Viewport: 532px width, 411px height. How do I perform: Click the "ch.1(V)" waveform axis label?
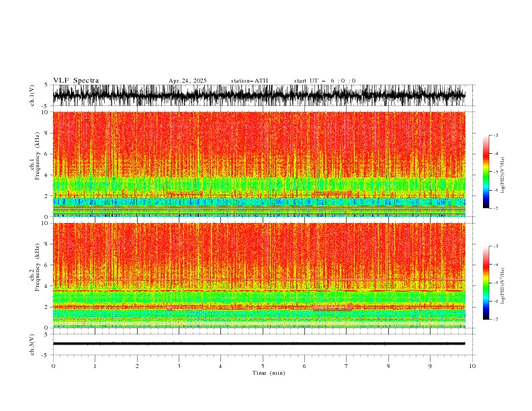coord(32,95)
